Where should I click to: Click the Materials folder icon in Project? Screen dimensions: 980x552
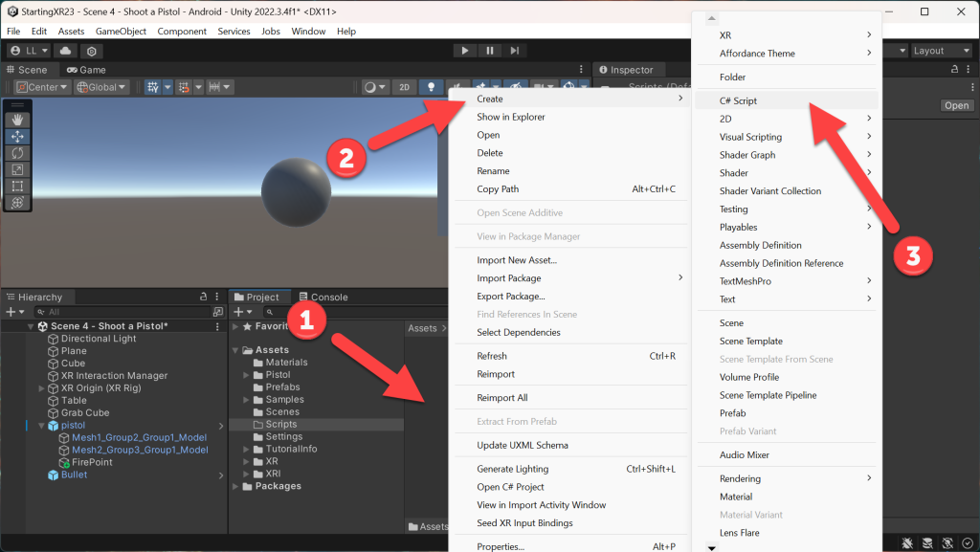click(x=258, y=363)
